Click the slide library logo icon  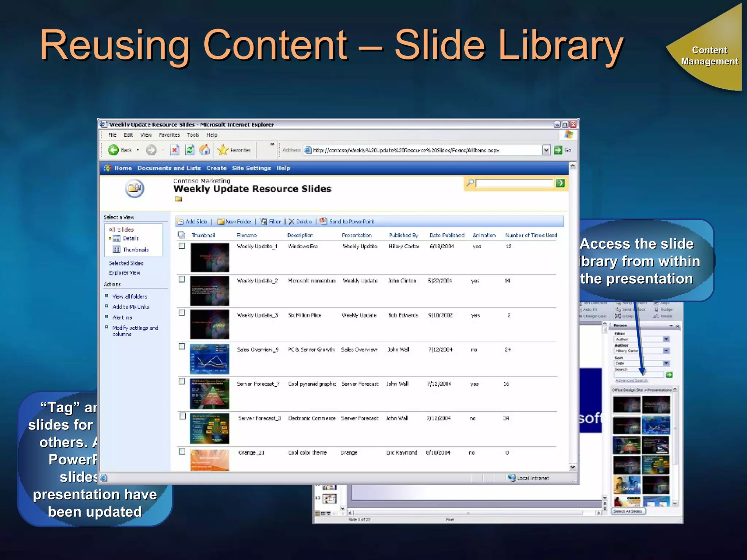tap(135, 188)
